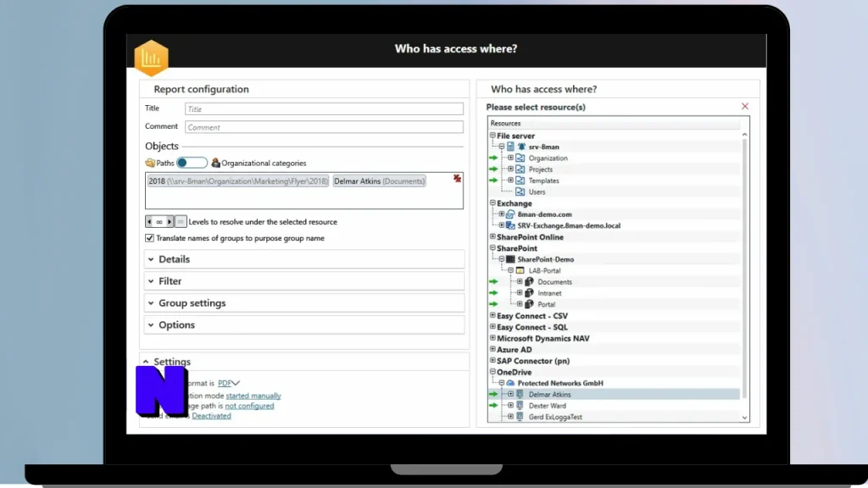
Task: Expand the Options section
Action: click(304, 324)
